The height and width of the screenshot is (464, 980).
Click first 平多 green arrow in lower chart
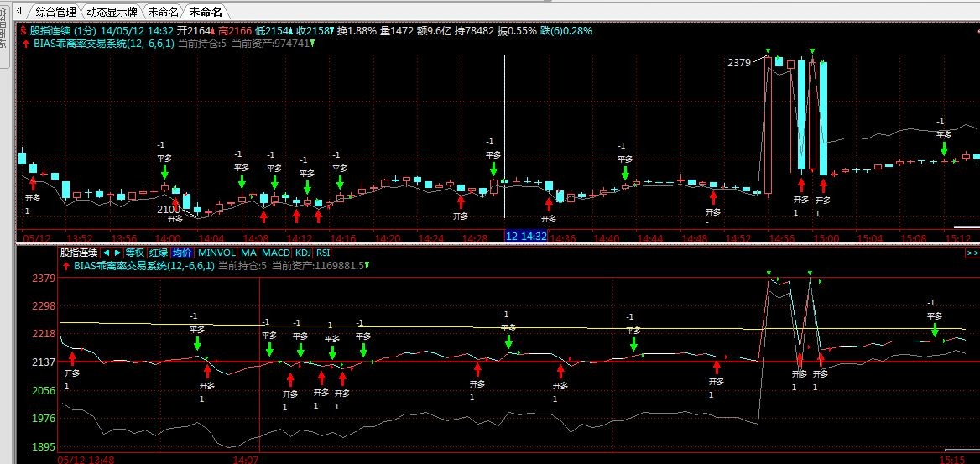pyautogui.click(x=197, y=342)
